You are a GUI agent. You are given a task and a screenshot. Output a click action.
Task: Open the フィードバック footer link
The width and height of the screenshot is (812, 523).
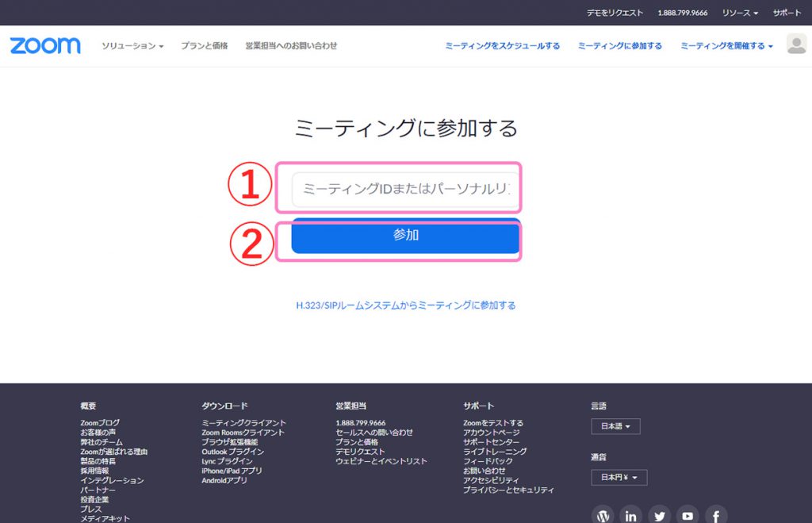(488, 461)
